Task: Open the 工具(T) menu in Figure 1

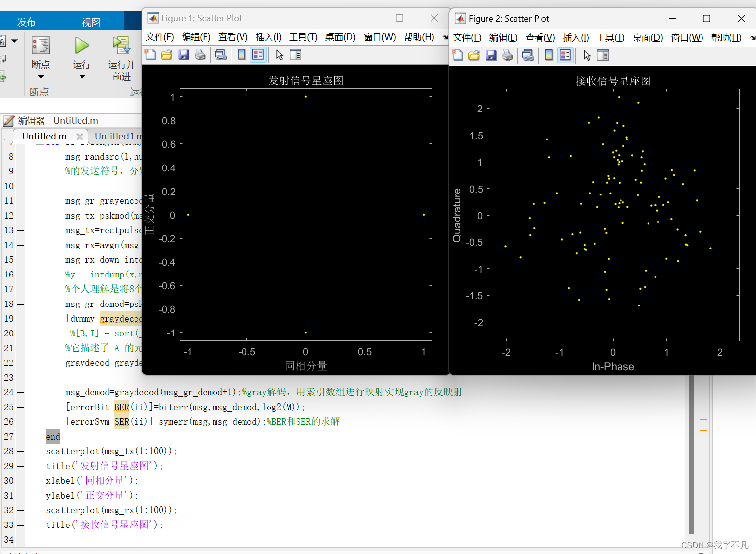Action: pos(303,37)
